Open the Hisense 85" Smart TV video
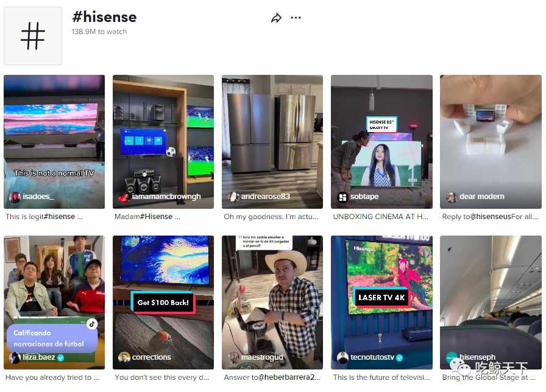 point(381,142)
